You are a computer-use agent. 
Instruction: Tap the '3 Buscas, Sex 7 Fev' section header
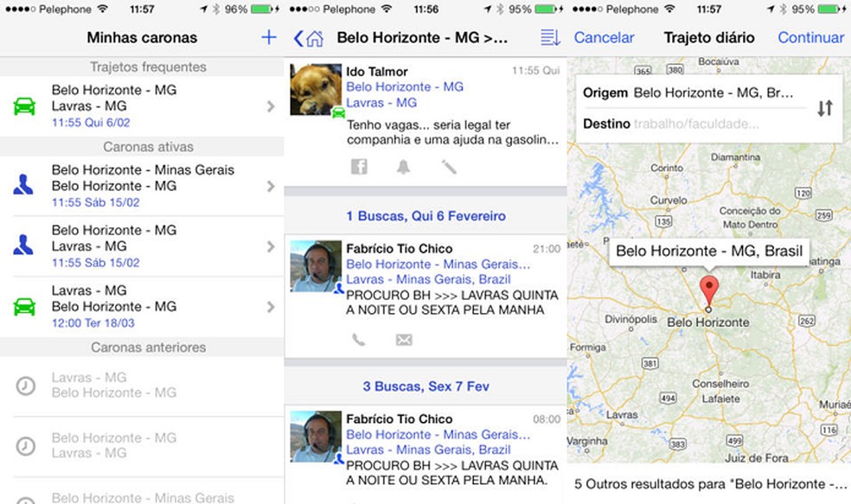(425, 386)
